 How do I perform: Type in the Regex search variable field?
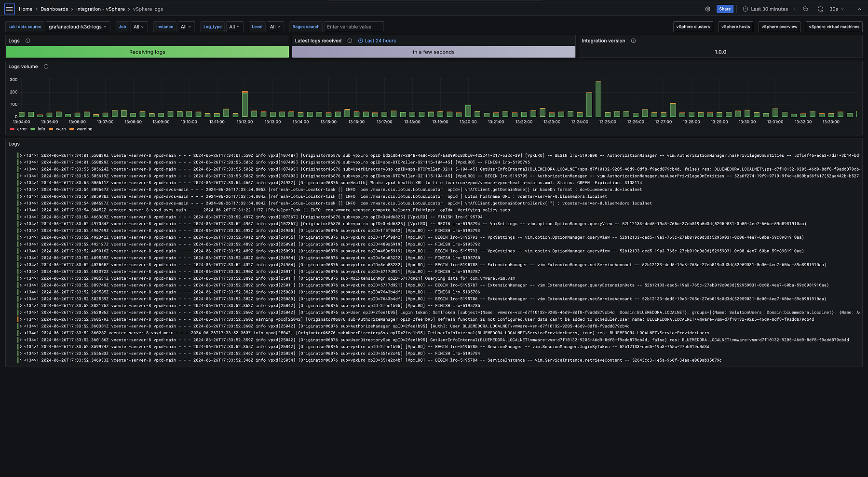tap(353, 27)
